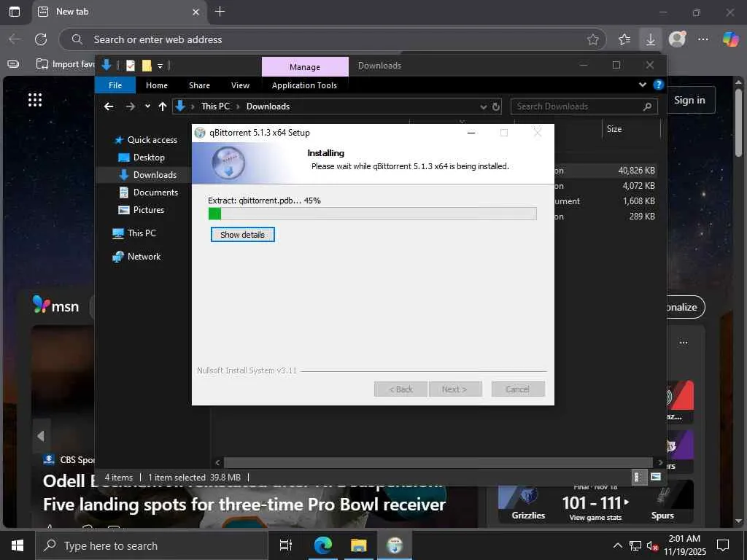Go to previous MSN news story
The height and width of the screenshot is (560, 747).
(x=41, y=436)
